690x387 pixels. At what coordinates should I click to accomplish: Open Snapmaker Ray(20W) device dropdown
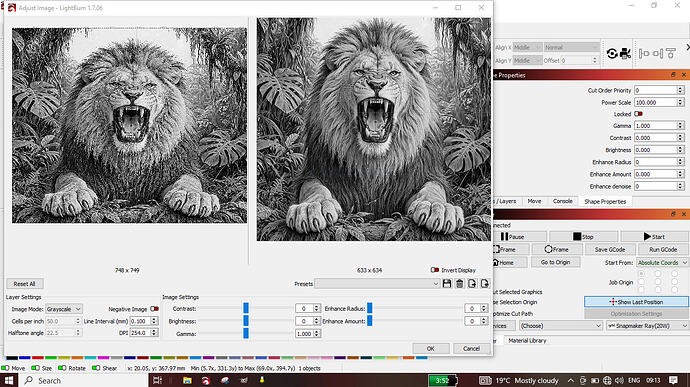pos(647,326)
